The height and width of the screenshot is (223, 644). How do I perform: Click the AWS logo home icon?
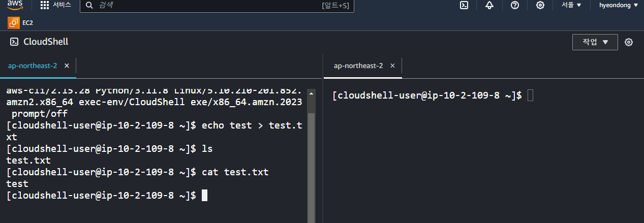coord(15,5)
